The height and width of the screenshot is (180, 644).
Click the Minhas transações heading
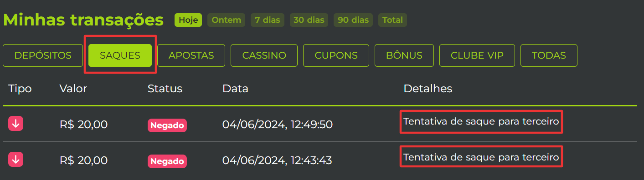pos(83,20)
